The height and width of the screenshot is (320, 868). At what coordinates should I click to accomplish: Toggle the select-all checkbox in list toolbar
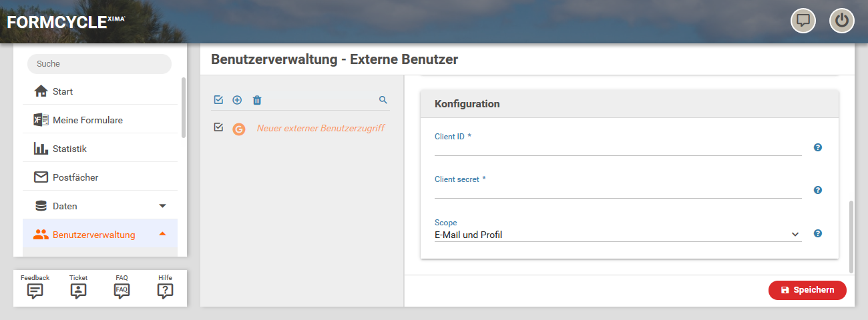pyautogui.click(x=218, y=100)
